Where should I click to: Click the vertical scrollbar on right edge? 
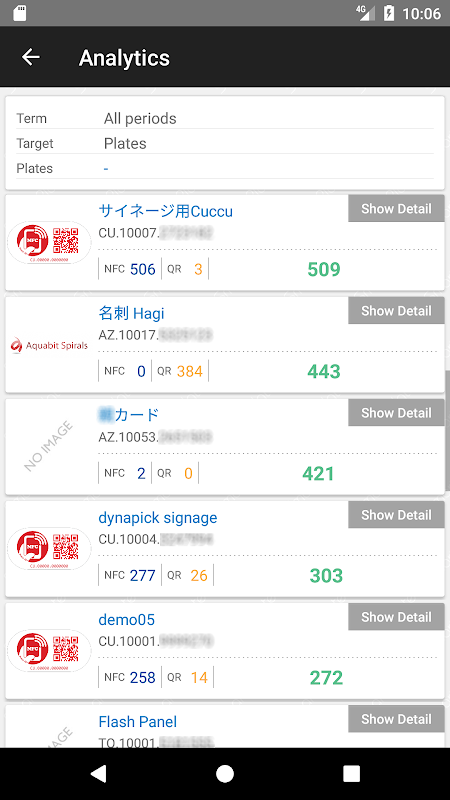[x=447, y=430]
